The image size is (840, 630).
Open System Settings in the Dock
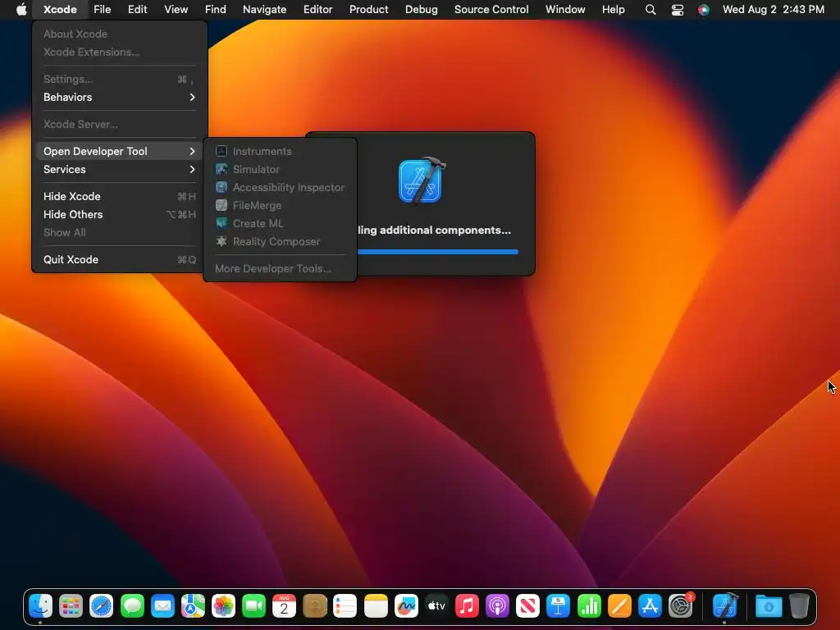coord(681,606)
